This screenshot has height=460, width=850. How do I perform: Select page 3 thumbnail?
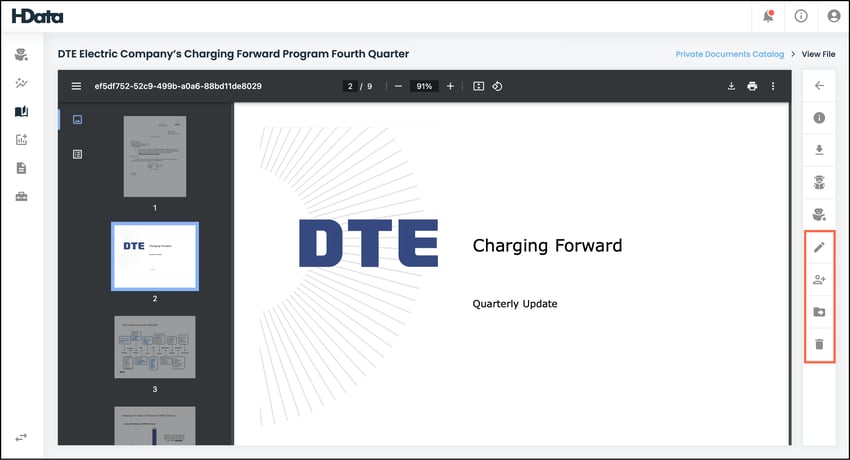coord(155,347)
